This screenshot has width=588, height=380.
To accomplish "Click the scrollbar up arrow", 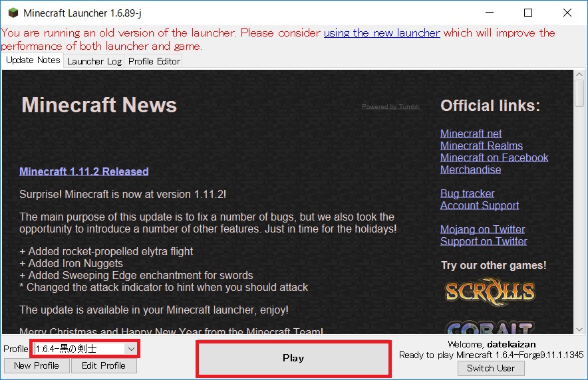I will (x=579, y=74).
